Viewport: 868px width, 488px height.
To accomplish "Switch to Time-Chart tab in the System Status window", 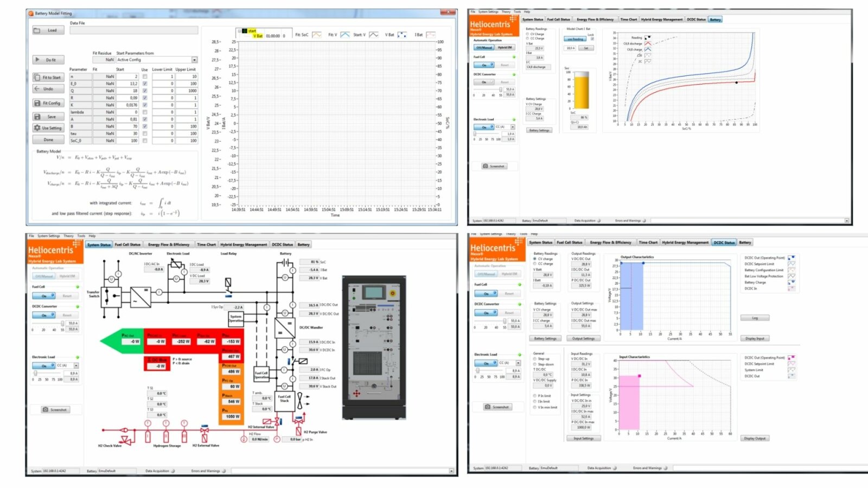I will click(206, 245).
